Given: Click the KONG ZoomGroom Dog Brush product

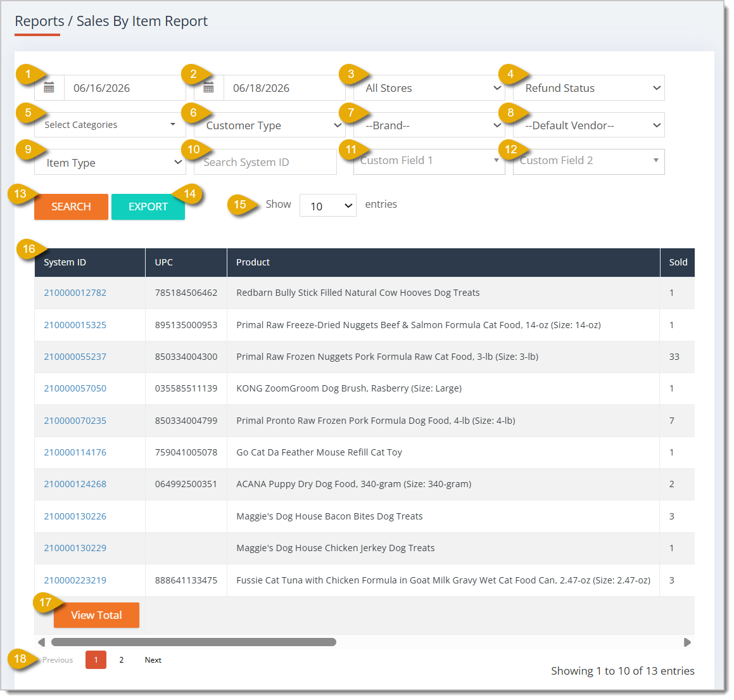Looking at the screenshot, I should [349, 388].
